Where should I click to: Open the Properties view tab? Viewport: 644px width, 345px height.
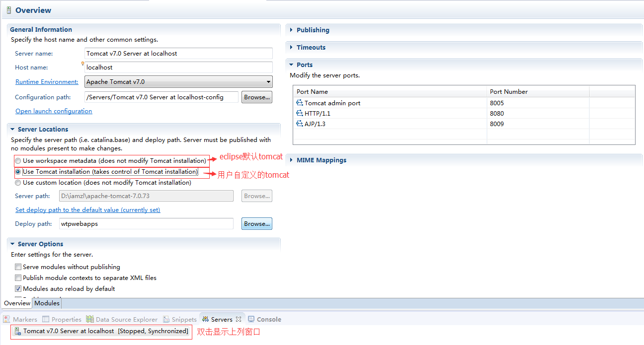pos(62,319)
